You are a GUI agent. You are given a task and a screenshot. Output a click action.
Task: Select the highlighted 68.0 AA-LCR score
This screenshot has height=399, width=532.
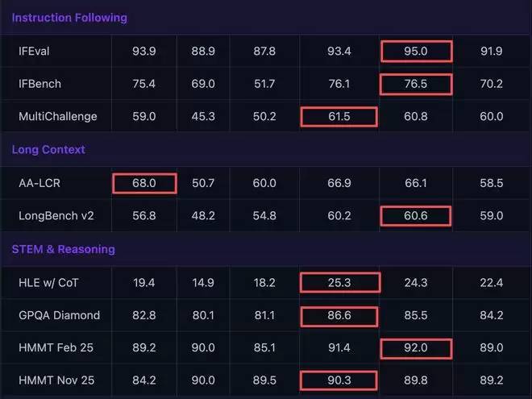coord(144,184)
